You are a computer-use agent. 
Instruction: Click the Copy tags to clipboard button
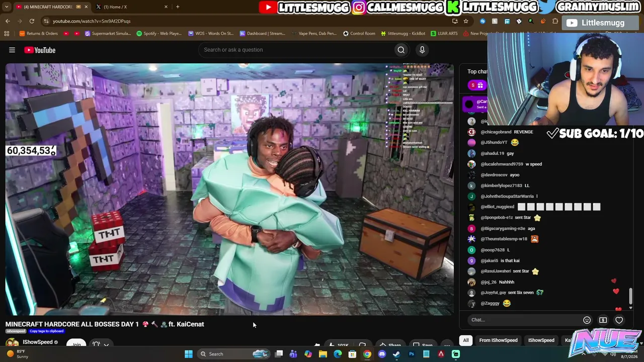tap(46, 331)
